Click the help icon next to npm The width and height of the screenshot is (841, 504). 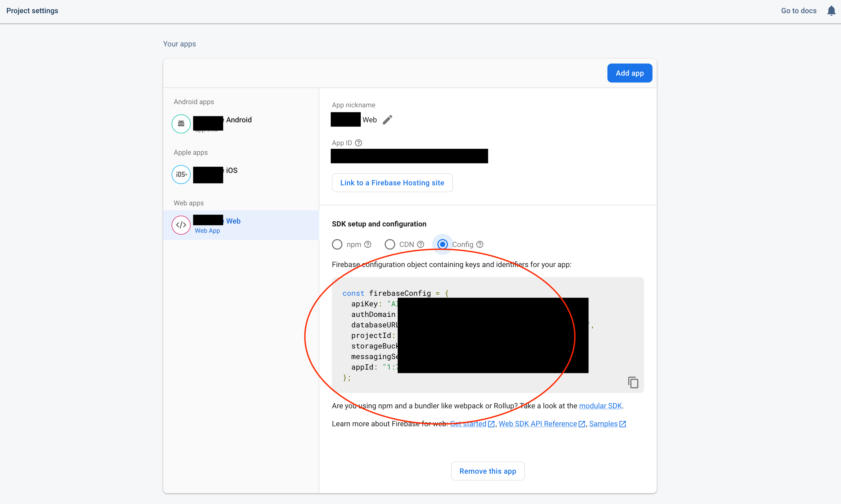tap(368, 244)
